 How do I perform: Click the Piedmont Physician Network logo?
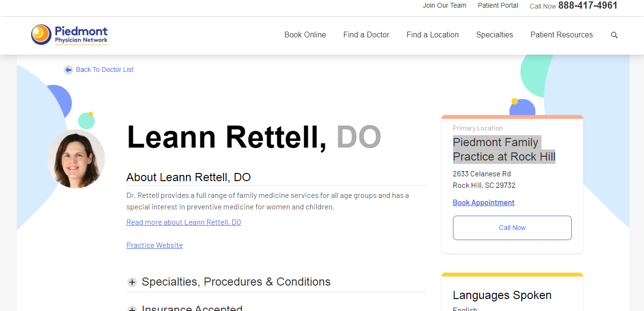70,35
